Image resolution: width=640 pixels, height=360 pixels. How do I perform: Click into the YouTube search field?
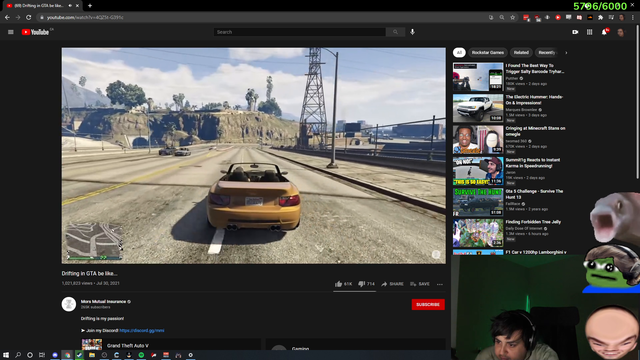click(x=300, y=32)
